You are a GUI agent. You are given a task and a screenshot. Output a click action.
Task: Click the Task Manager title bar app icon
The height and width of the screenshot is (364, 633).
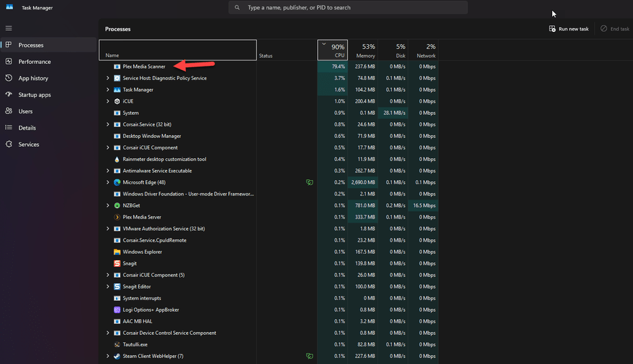[x=10, y=7]
